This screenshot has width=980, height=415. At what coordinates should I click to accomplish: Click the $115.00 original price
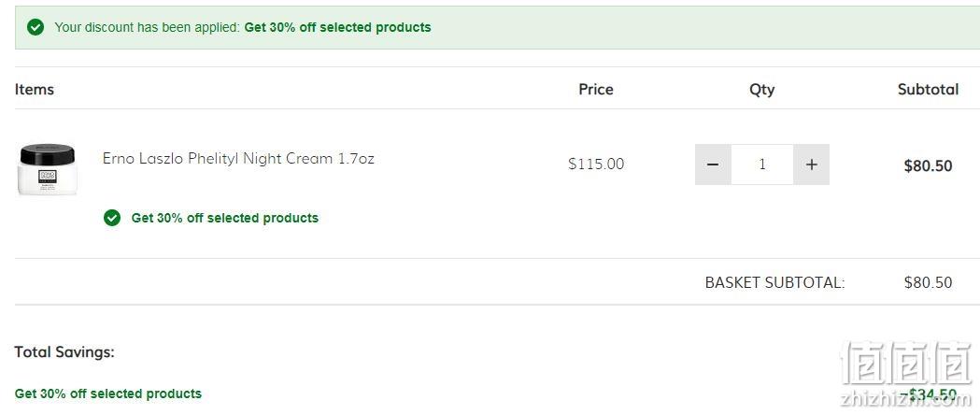[596, 164]
